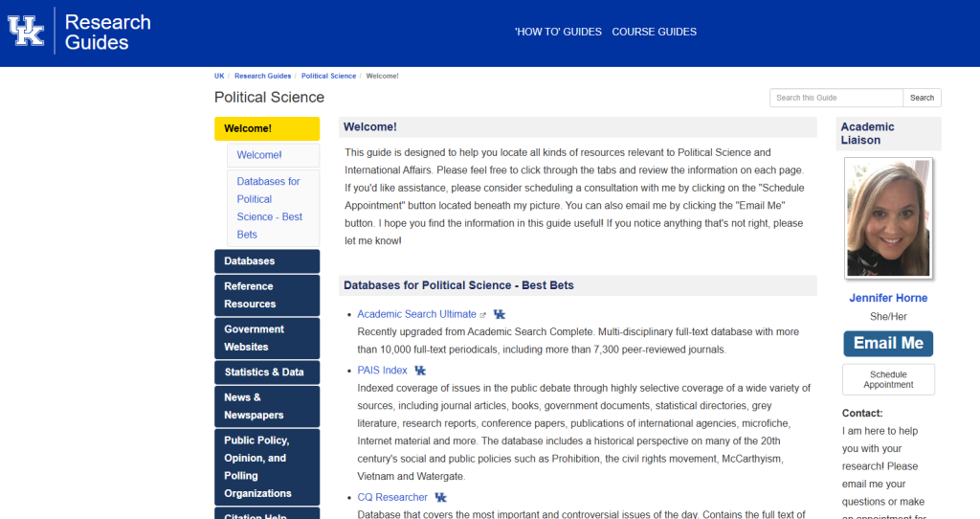Click UK icon beside Academic Search Ultimate
This screenshot has height=519, width=980.
499,314
